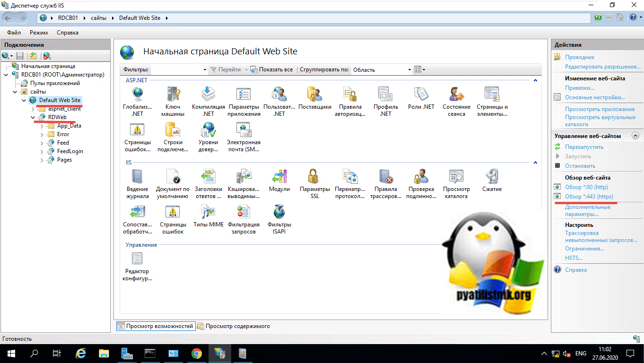This screenshot has width=644, height=363.
Task: Click the Перезапустить action link
Action: [584, 147]
